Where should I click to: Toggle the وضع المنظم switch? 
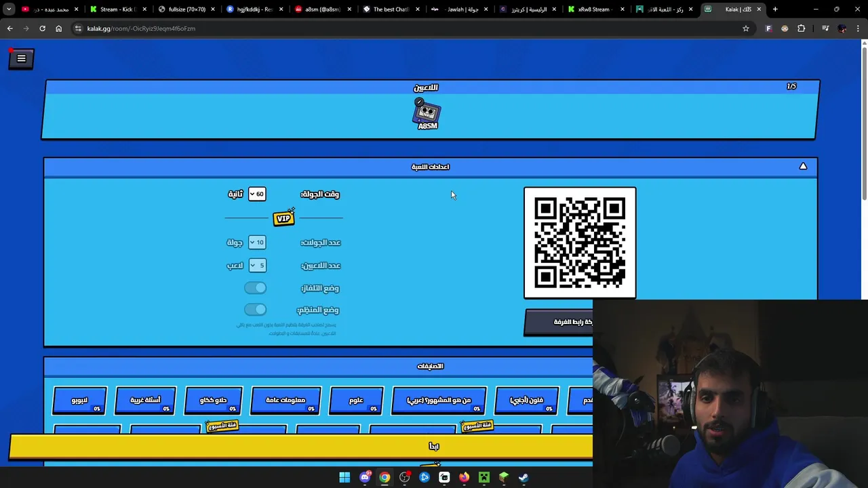pyautogui.click(x=255, y=310)
